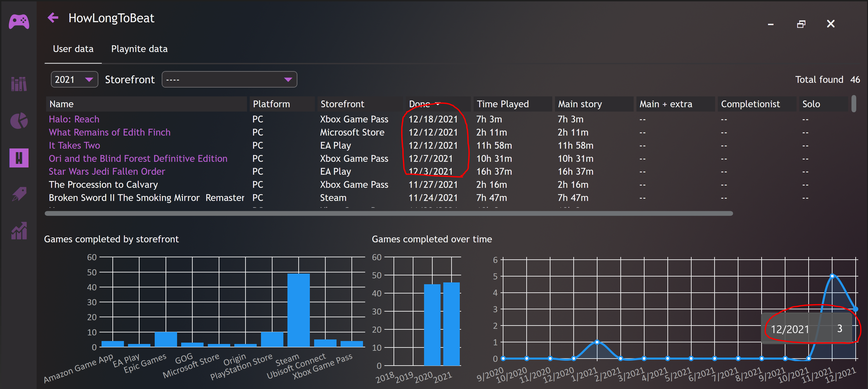
Task: Click the Epic Games bar in storefront chart
Action: click(x=166, y=339)
